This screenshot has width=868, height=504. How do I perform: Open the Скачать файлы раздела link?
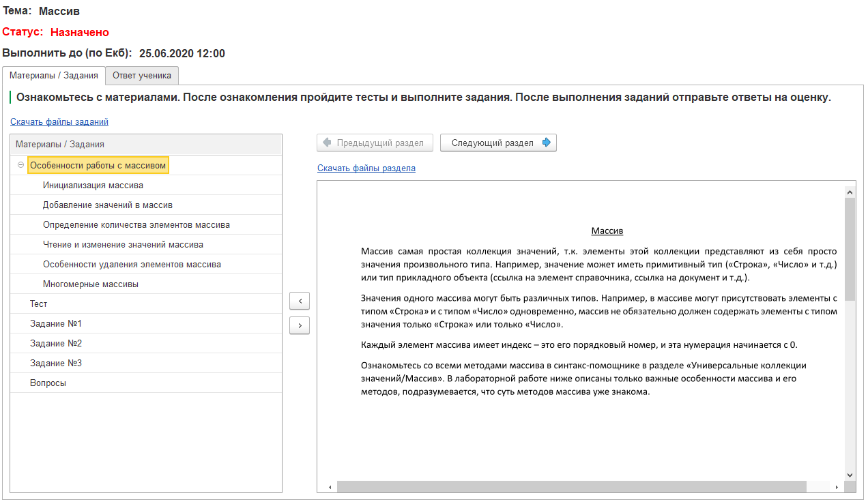tap(366, 167)
